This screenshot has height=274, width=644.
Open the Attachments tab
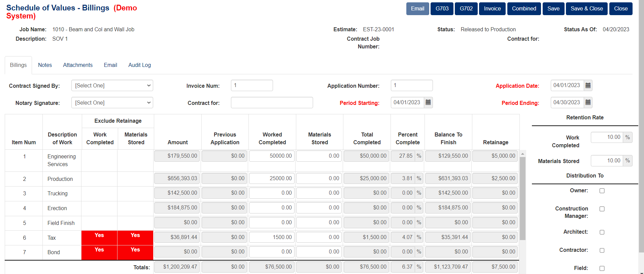coord(78,65)
